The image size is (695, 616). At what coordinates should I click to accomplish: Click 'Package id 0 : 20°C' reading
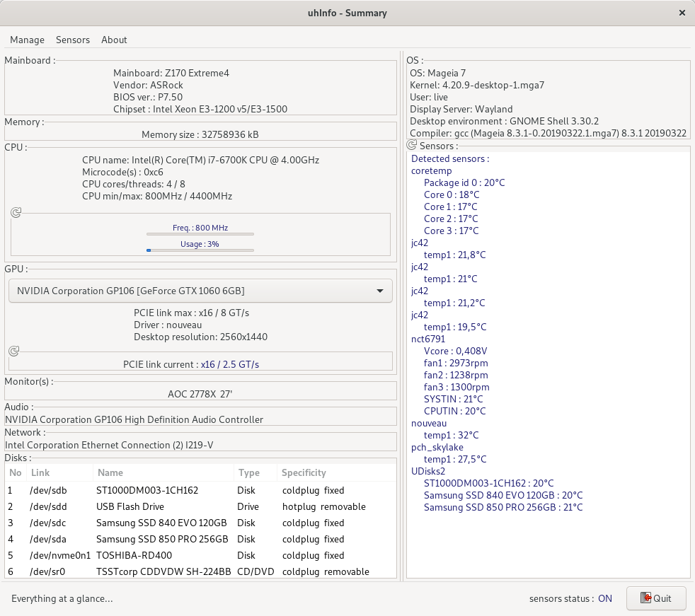coord(464,182)
